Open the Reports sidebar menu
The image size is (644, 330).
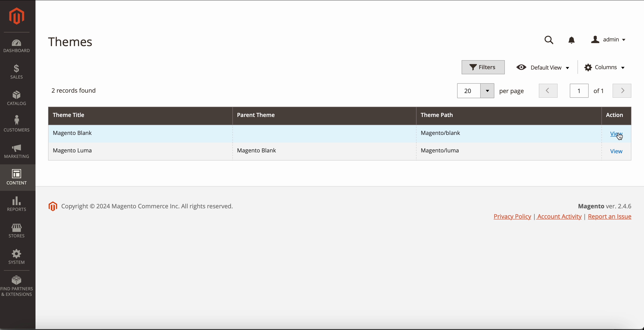tap(16, 204)
